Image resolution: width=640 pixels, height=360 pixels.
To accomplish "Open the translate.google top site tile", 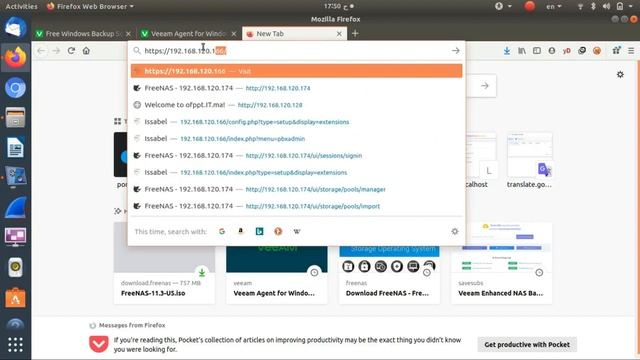I will (529, 160).
